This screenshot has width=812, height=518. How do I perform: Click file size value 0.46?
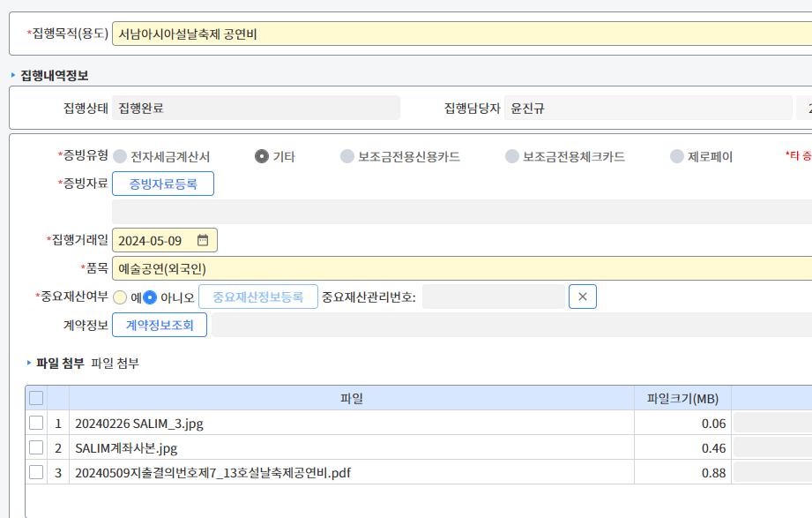click(713, 448)
